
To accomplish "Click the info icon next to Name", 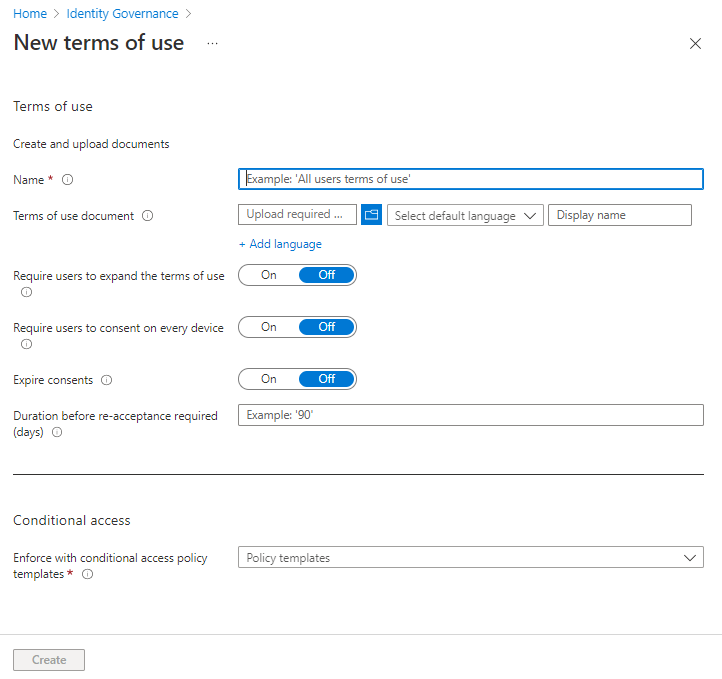I will pos(68,180).
